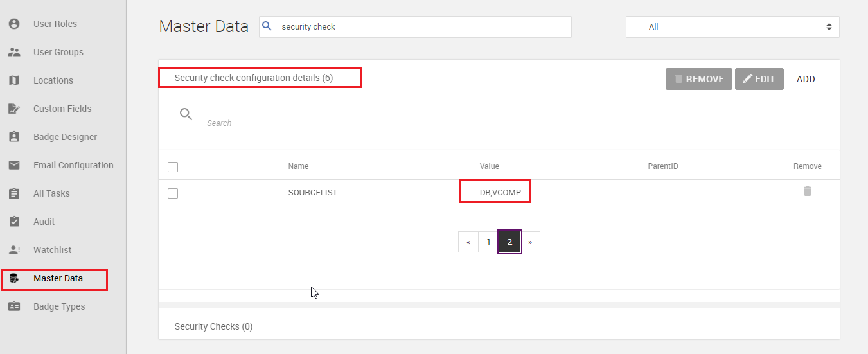Open User Roles menu item
The height and width of the screenshot is (354, 868).
click(x=55, y=24)
